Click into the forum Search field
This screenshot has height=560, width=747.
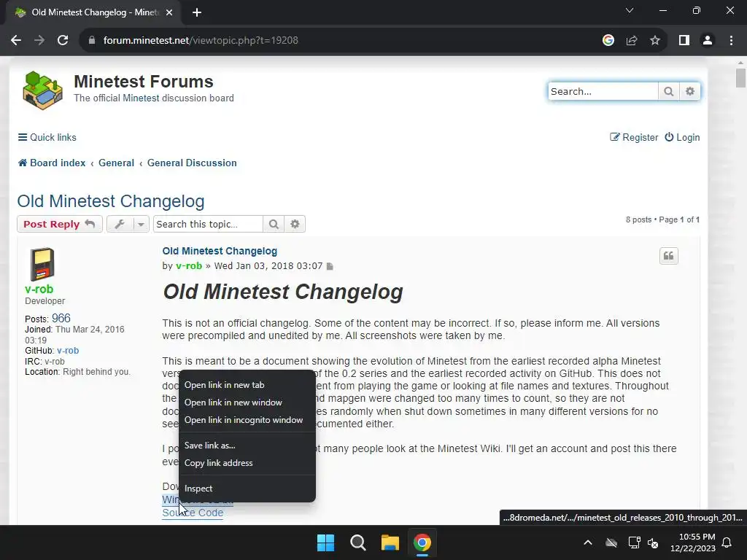pyautogui.click(x=603, y=91)
